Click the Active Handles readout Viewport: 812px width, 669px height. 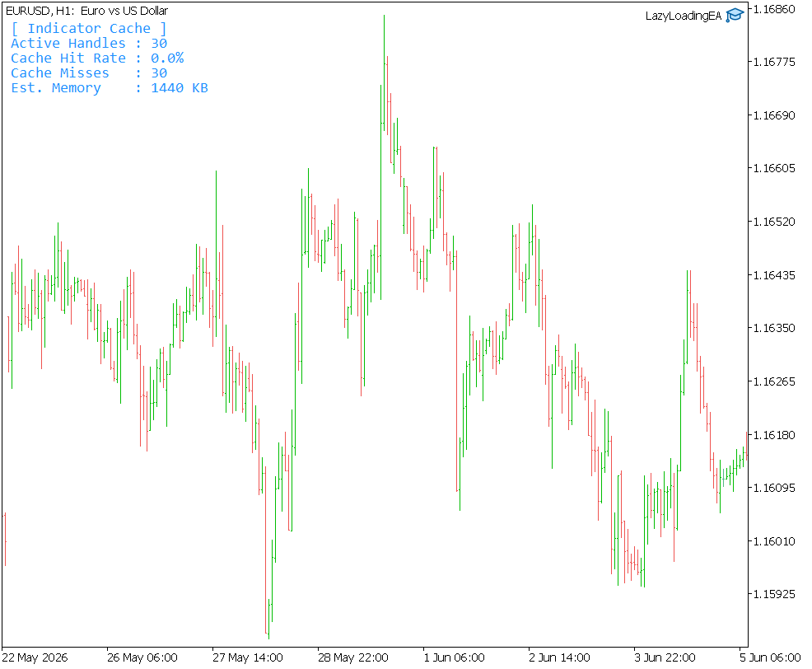coord(89,44)
